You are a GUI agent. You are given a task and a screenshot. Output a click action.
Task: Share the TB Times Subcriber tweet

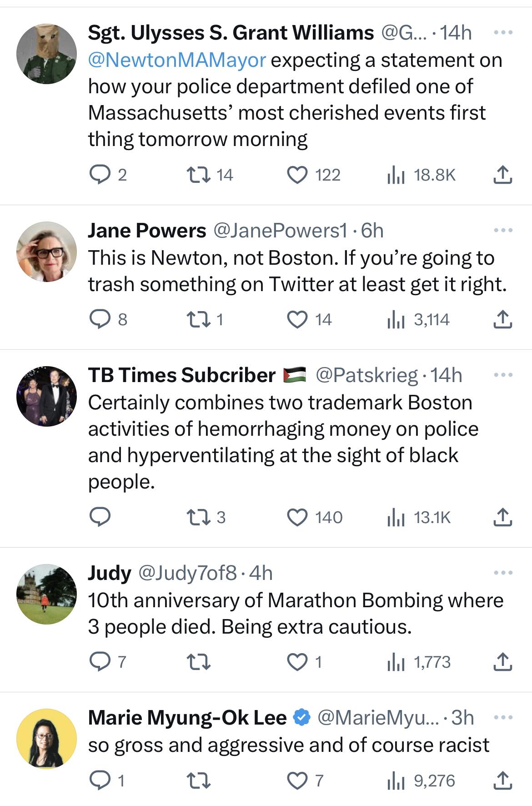click(x=502, y=517)
